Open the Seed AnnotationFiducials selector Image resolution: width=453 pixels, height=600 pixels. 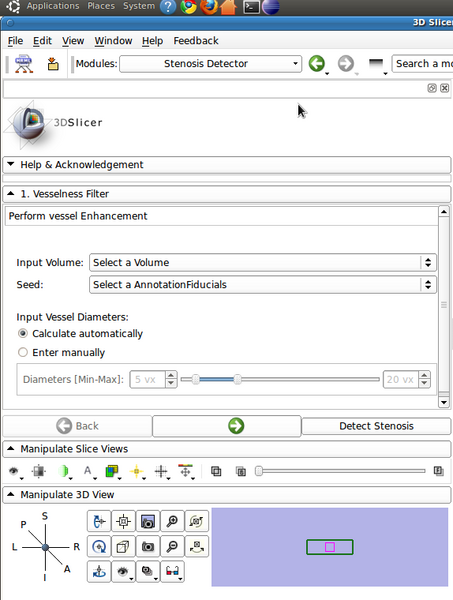pyautogui.click(x=262, y=285)
